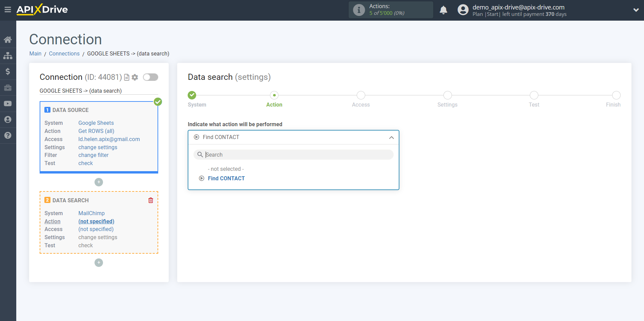Toggle the connection on/off switch
The height and width of the screenshot is (321, 644).
[x=150, y=77]
